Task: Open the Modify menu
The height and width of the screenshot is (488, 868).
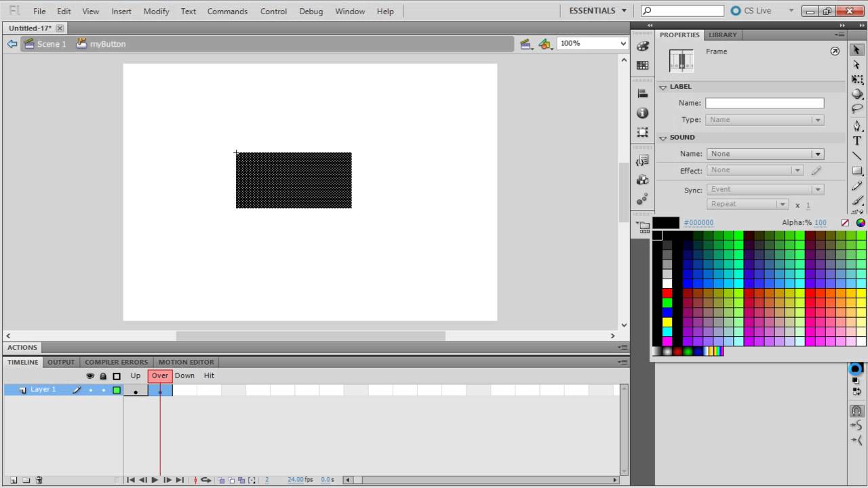Action: click(x=156, y=12)
